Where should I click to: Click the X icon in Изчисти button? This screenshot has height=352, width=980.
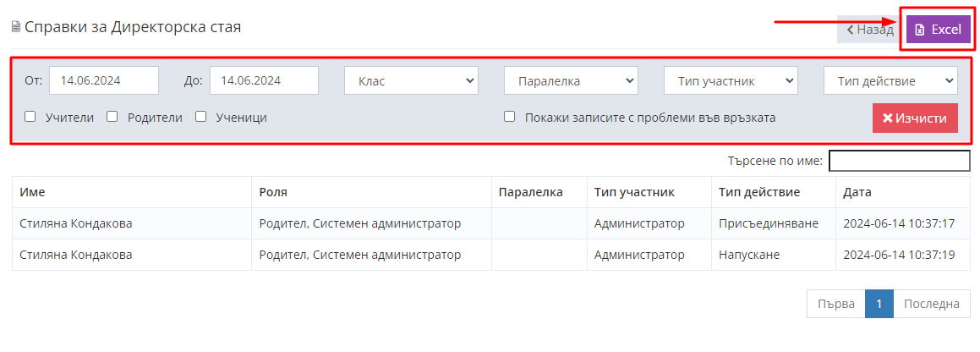point(887,118)
